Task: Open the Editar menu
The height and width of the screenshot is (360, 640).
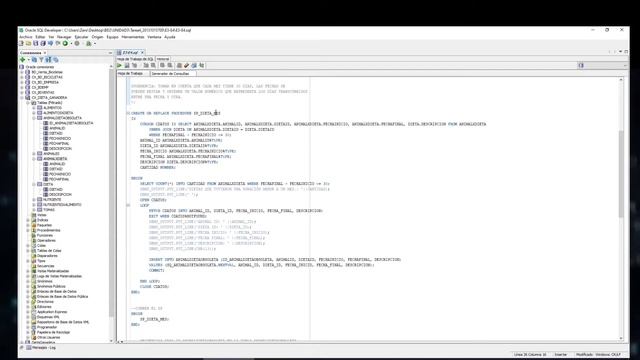Action: (40, 37)
